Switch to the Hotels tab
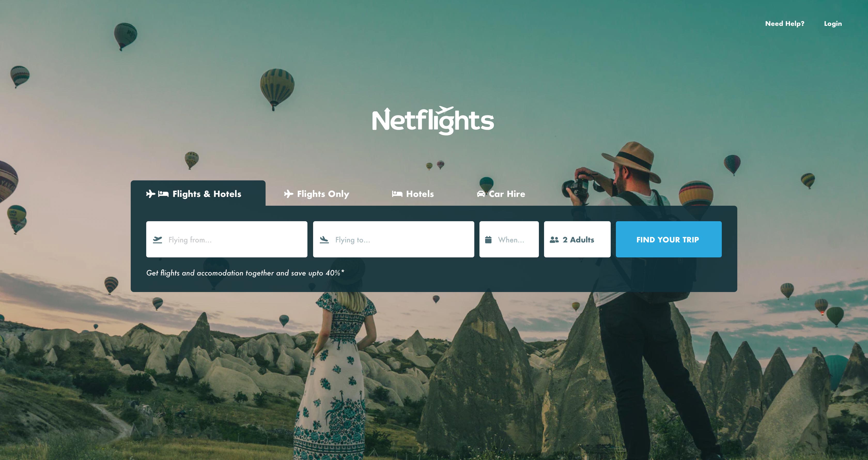868x460 pixels. pyautogui.click(x=413, y=194)
